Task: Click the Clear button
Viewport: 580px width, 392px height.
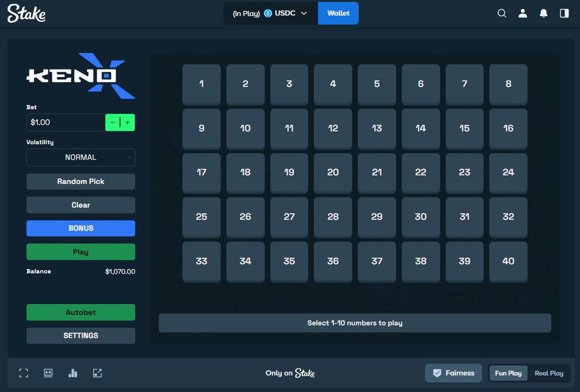Action: pos(81,205)
